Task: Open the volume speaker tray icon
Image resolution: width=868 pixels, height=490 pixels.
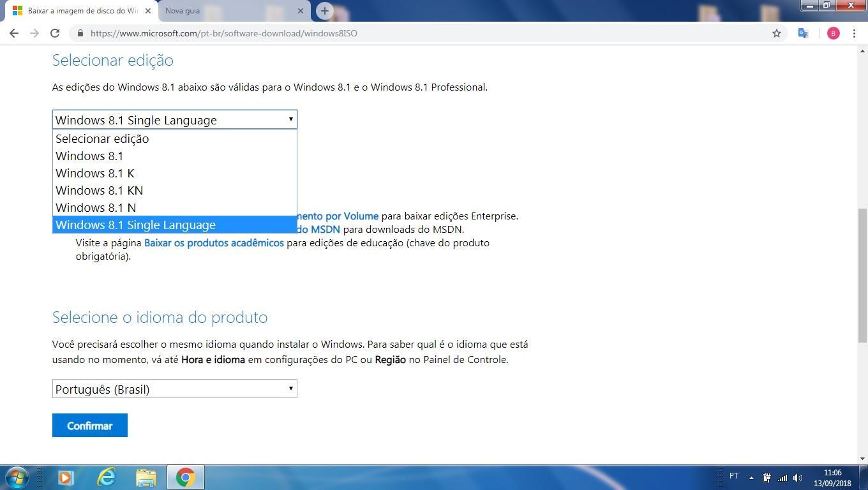Action: [x=798, y=477]
